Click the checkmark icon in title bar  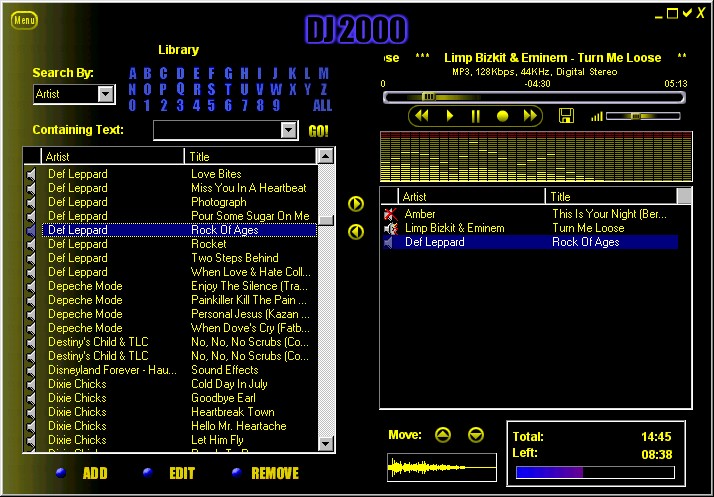coord(687,13)
